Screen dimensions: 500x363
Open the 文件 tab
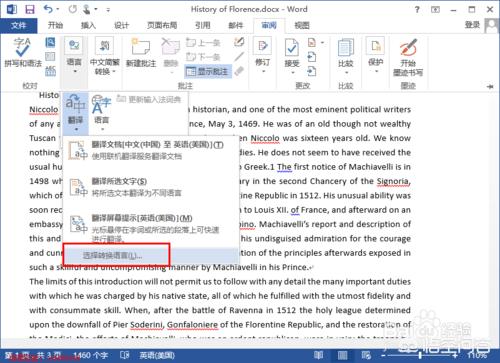19,25
